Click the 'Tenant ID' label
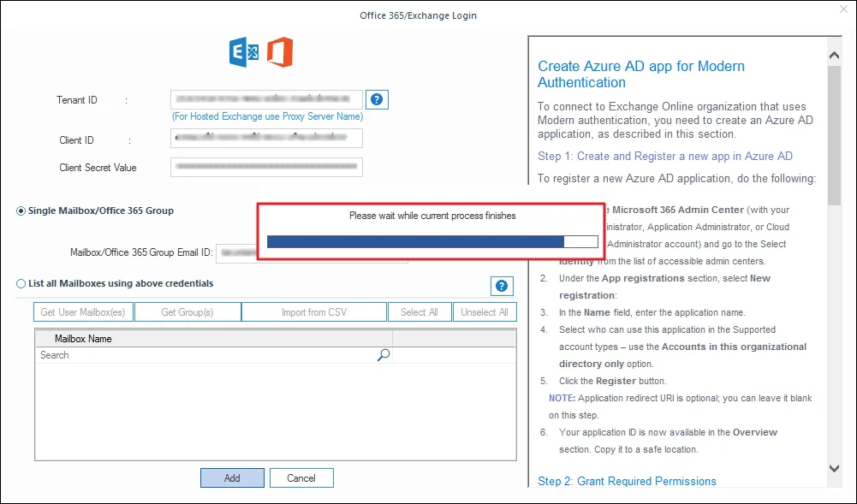Screen dimensions: 857x504 (76, 100)
